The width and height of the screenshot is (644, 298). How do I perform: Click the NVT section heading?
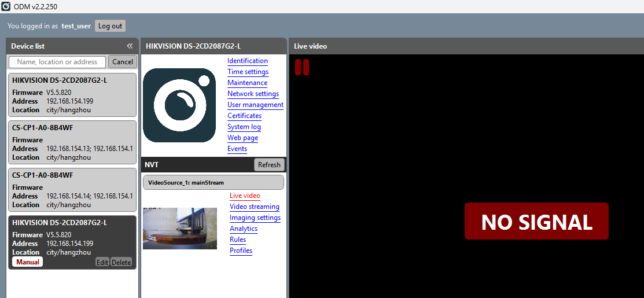152,164
